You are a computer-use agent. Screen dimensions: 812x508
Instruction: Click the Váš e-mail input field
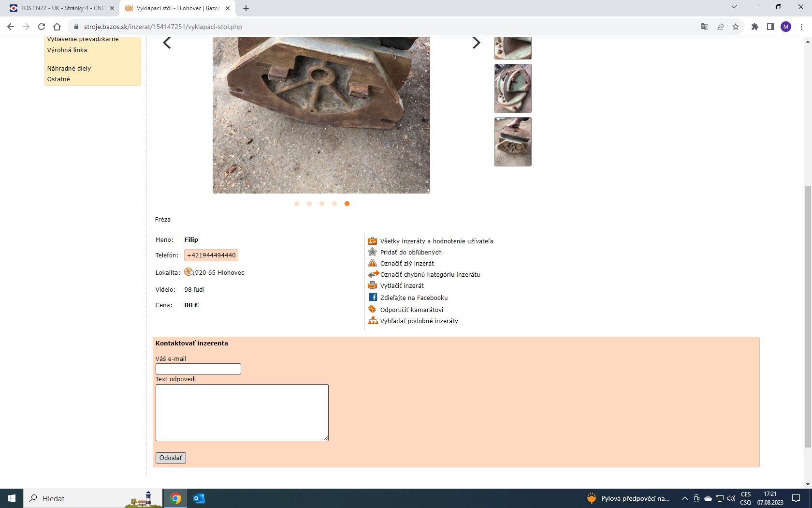(198, 369)
